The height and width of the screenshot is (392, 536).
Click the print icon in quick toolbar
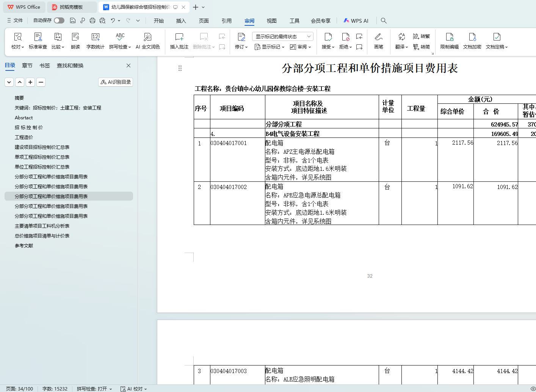92,20
